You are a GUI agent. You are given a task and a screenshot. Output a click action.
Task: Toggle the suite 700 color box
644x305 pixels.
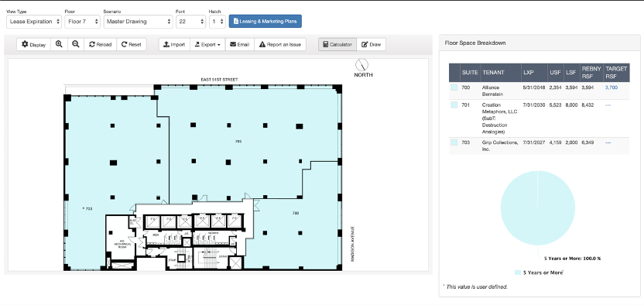pos(454,87)
